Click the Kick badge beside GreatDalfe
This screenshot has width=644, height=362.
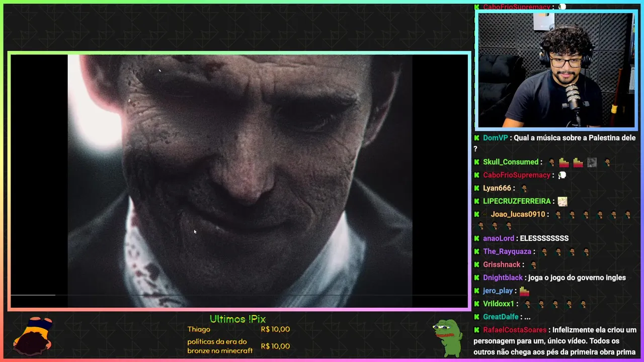pyautogui.click(x=476, y=317)
